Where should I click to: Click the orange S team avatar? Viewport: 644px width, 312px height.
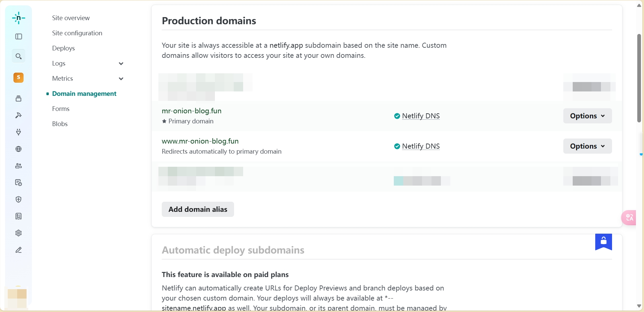coord(18,78)
